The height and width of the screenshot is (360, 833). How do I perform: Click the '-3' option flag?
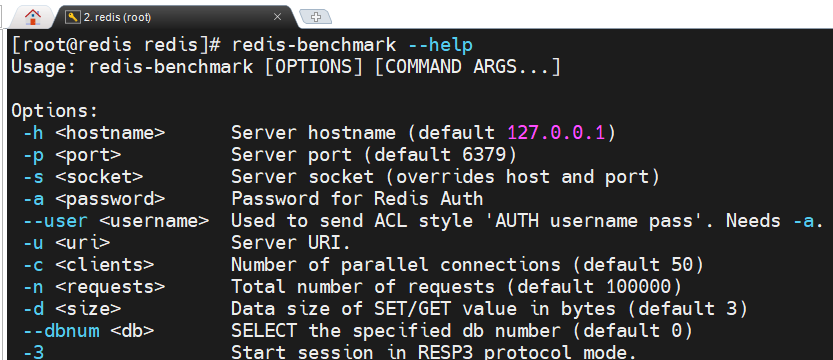pyautogui.click(x=33, y=352)
